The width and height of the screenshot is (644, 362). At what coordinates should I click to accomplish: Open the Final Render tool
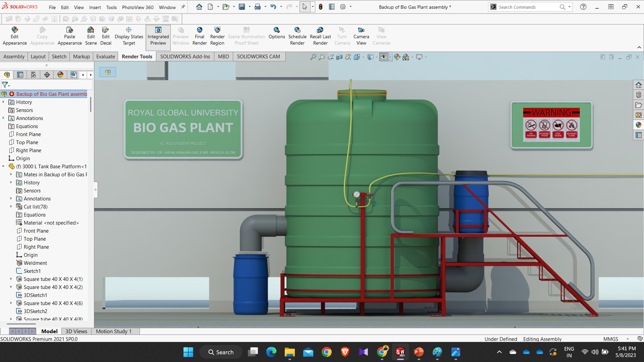point(200,35)
